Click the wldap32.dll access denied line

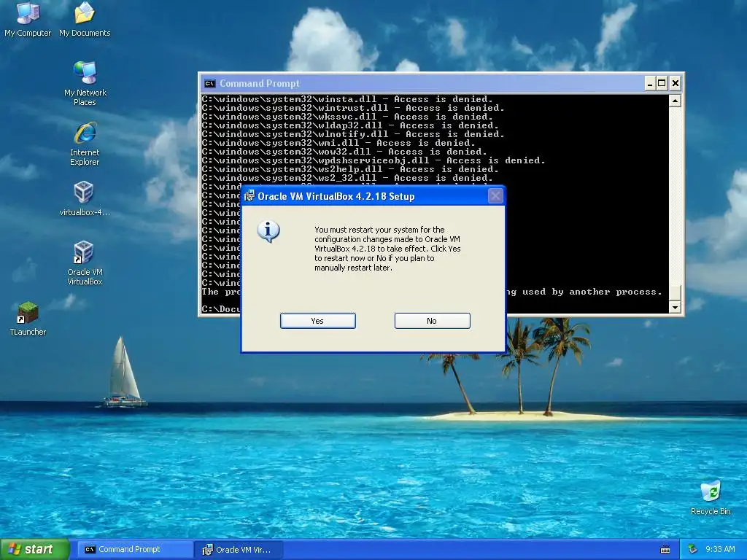pyautogui.click(x=350, y=125)
